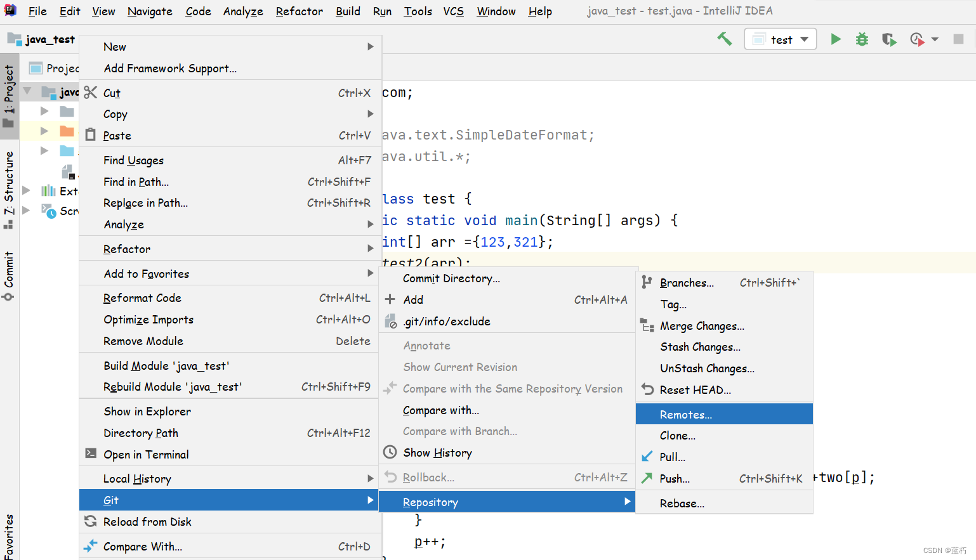Click the Add plus icon
This screenshot has width=976, height=560.
[x=390, y=299]
